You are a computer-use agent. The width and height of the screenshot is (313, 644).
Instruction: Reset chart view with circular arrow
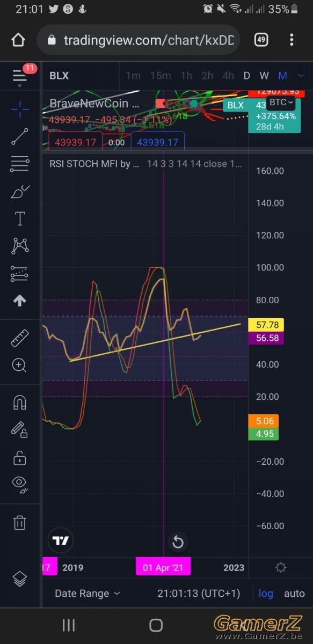tap(178, 543)
